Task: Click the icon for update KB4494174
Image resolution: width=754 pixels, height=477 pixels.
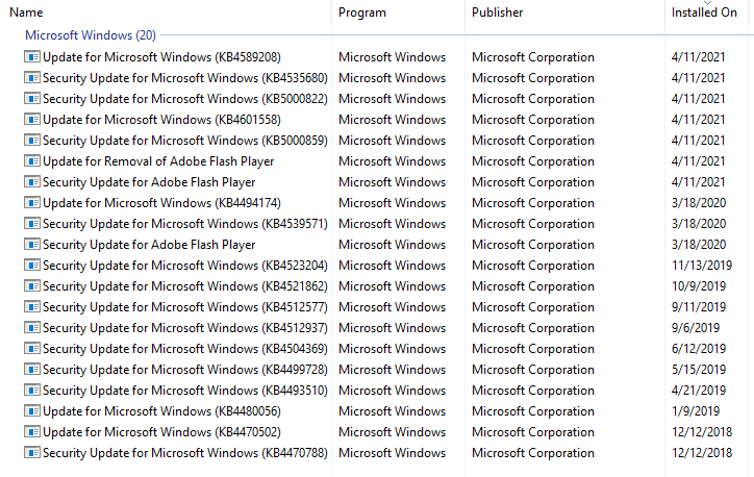Action: coord(32,202)
